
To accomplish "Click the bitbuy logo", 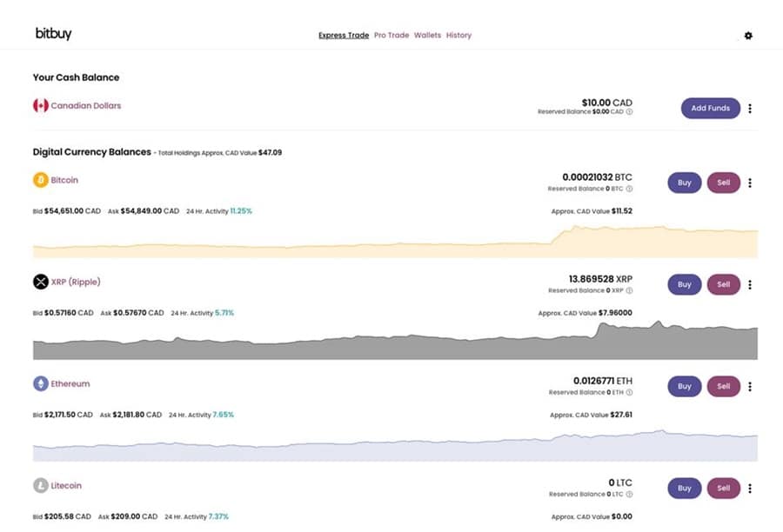I will tap(53, 34).
